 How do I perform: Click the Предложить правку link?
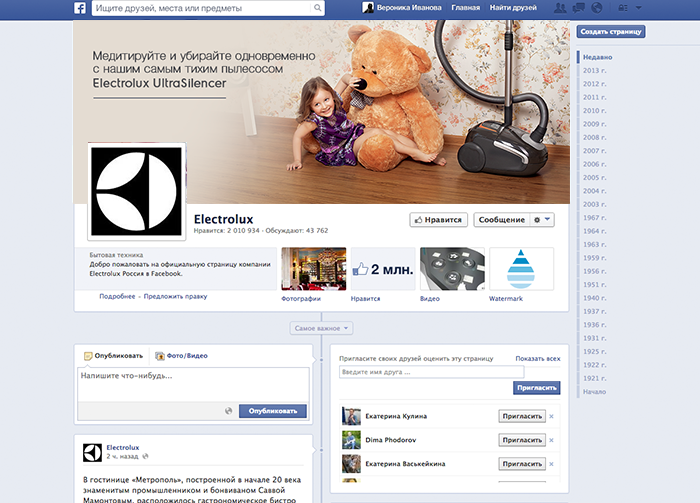[x=175, y=296]
